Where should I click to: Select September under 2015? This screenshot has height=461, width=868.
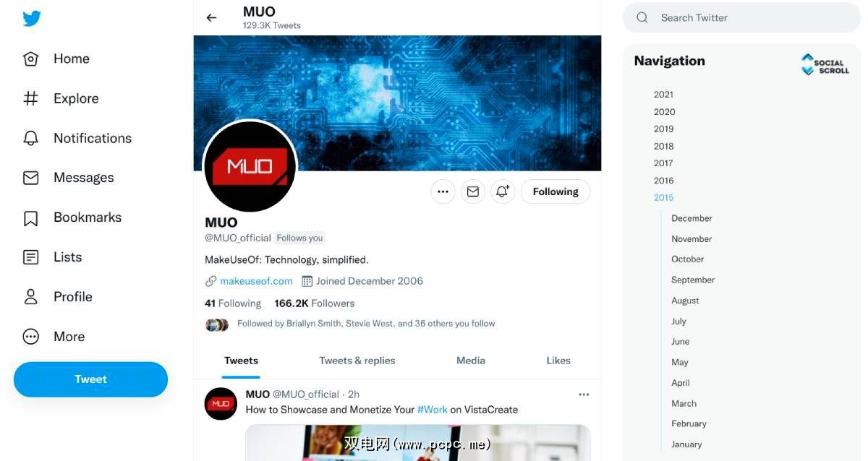click(x=693, y=280)
